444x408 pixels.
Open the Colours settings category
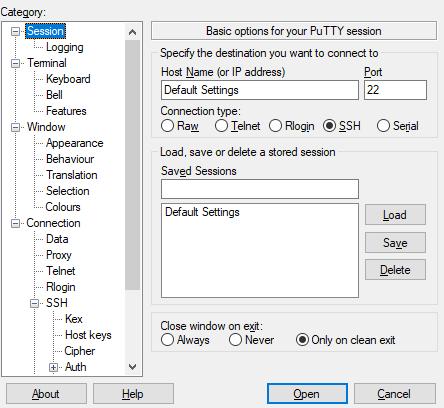pyautogui.click(x=63, y=207)
